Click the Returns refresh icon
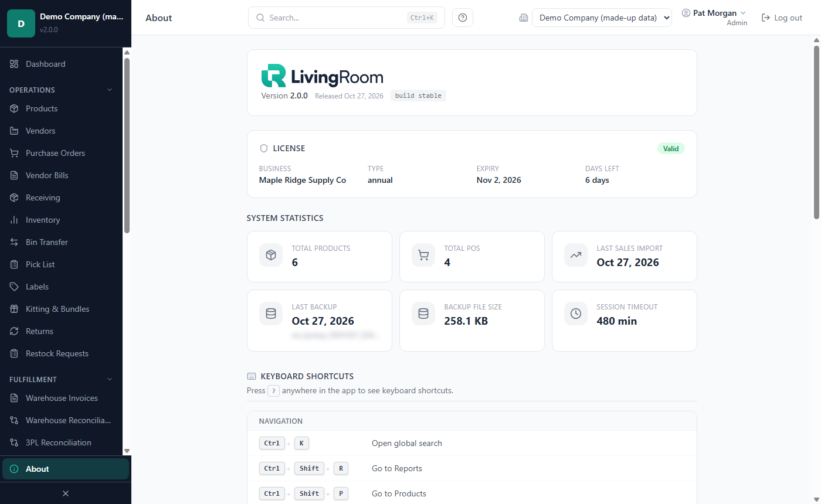The width and height of the screenshot is (821, 504). [14, 331]
